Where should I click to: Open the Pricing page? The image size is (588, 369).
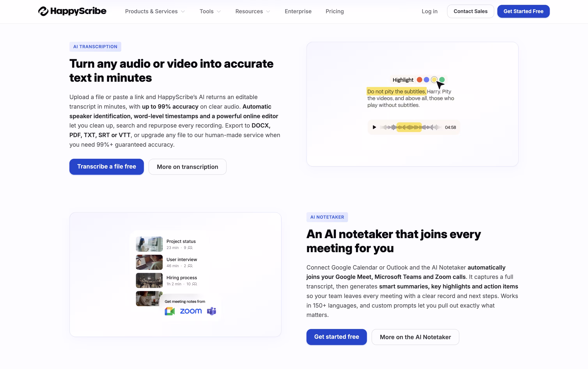point(335,11)
